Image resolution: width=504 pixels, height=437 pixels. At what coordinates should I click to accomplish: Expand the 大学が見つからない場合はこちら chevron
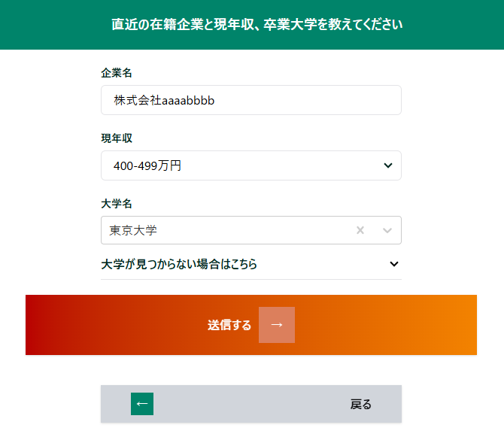tap(394, 264)
